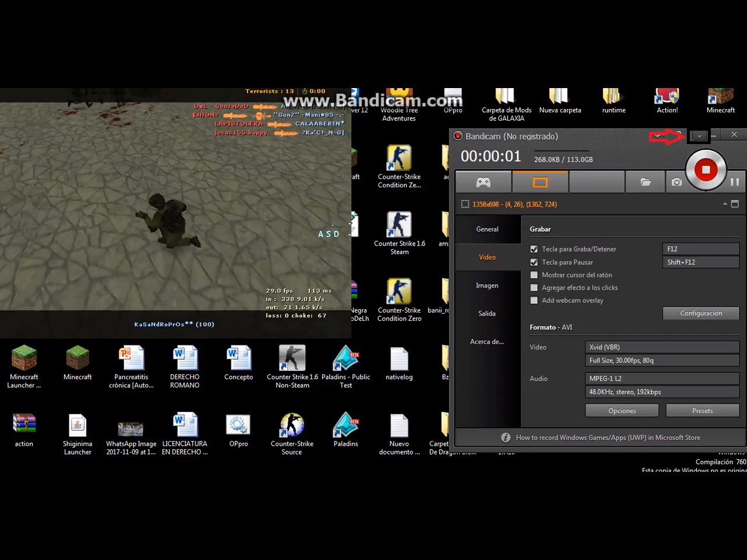Screen dimensions: 747x560
Task: Switch to game recording mode (gamepad icon)
Action: 483,183
